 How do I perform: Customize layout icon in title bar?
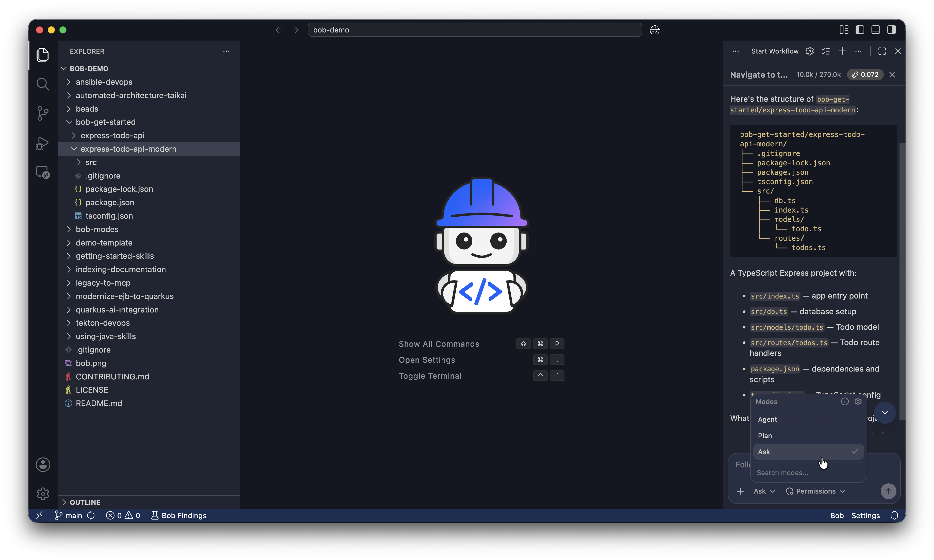point(844,30)
